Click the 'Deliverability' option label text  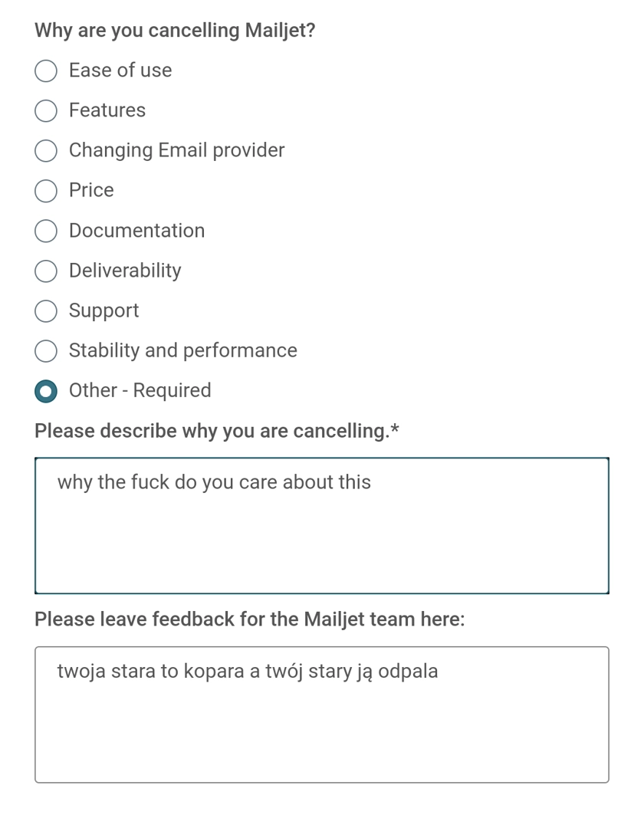(125, 271)
